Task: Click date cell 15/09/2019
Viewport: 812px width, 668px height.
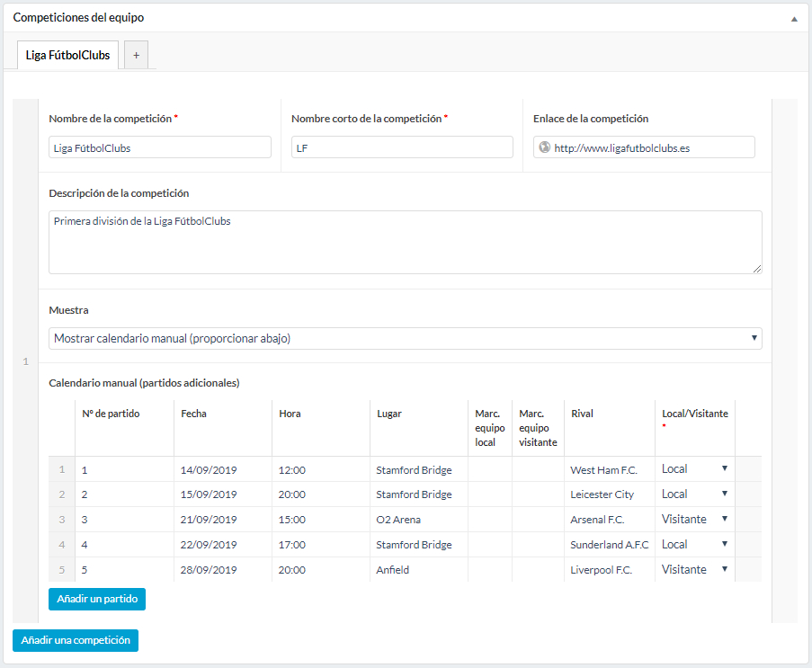Action: (x=223, y=494)
